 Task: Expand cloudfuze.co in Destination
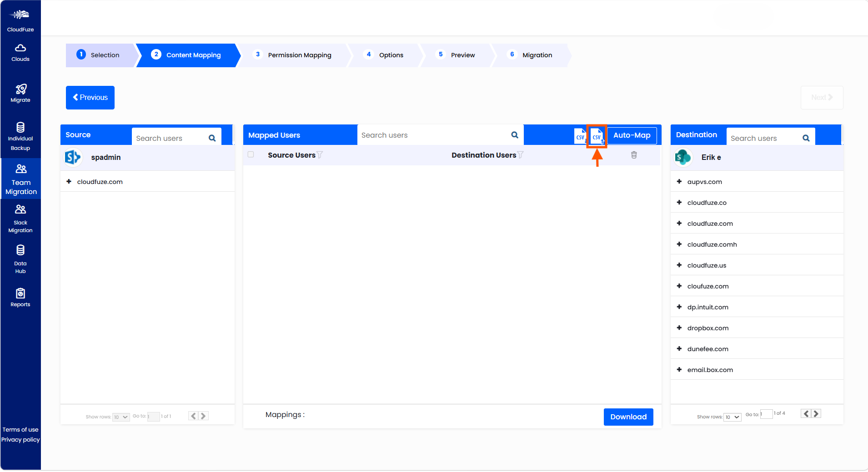679,202
